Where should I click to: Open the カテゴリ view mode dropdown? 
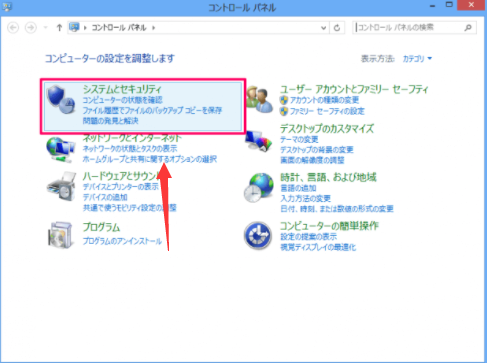pyautogui.click(x=417, y=59)
